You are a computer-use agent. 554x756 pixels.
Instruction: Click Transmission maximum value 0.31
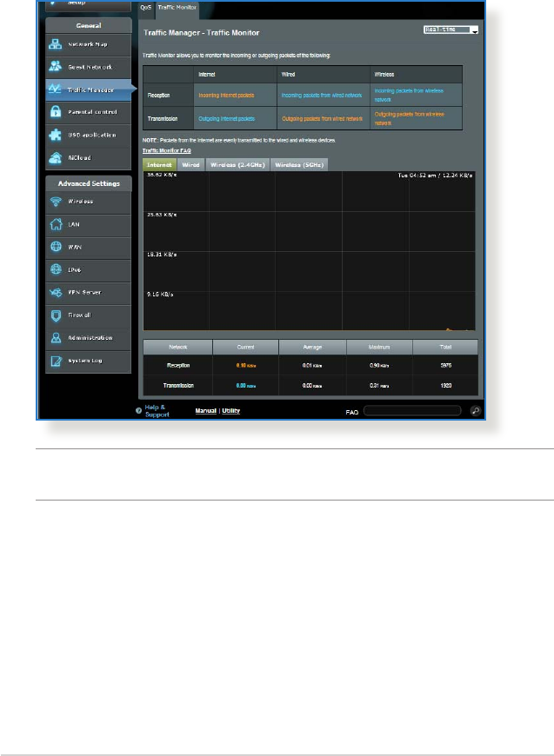(x=379, y=386)
